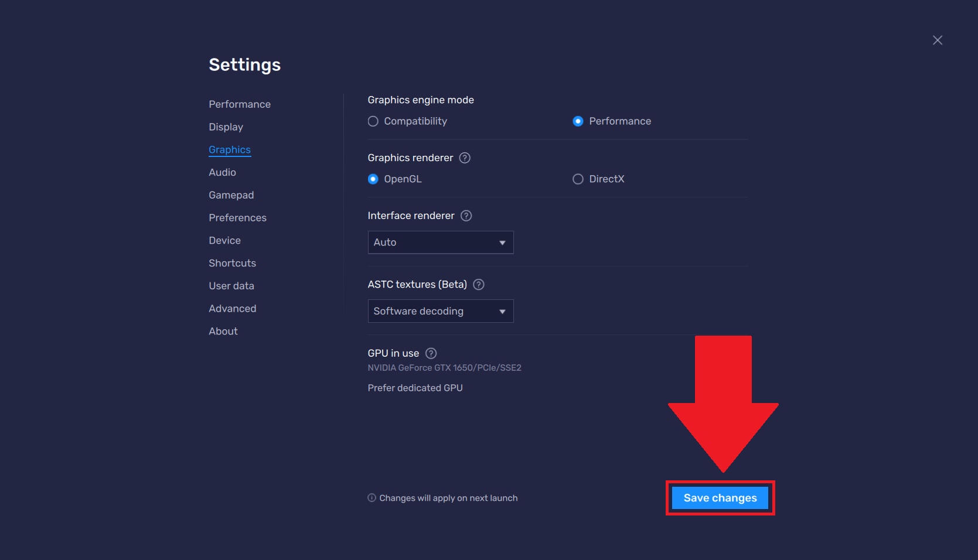Choose DirectX graphics renderer

tap(578, 179)
